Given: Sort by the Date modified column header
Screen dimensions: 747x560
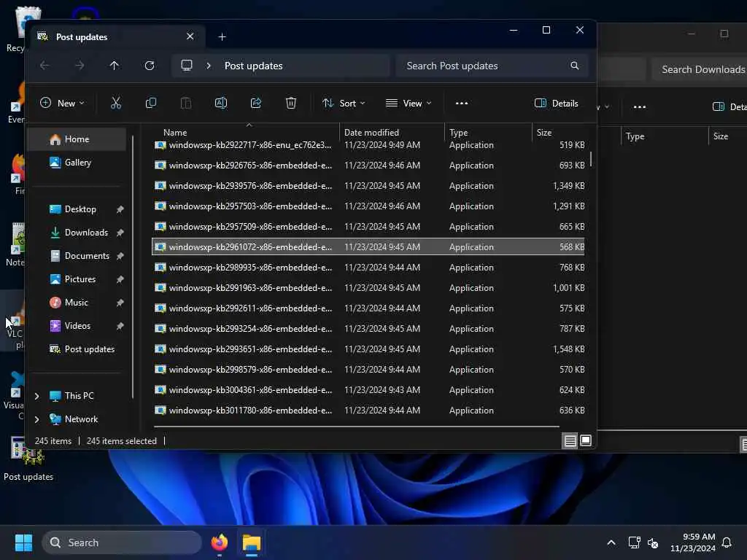Looking at the screenshot, I should coord(392,133).
